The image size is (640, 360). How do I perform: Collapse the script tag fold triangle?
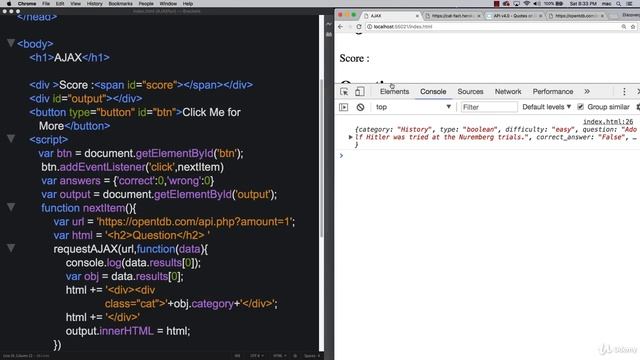pos(11,139)
